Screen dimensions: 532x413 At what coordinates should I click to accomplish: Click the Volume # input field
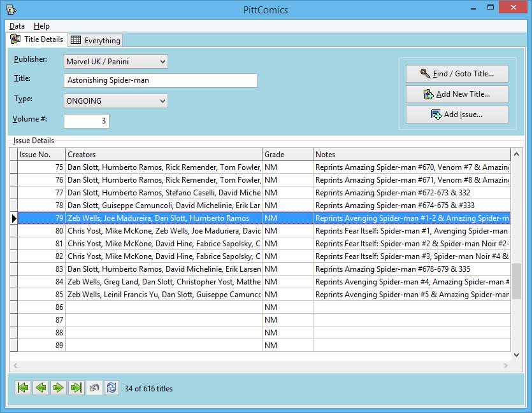pyautogui.click(x=87, y=121)
